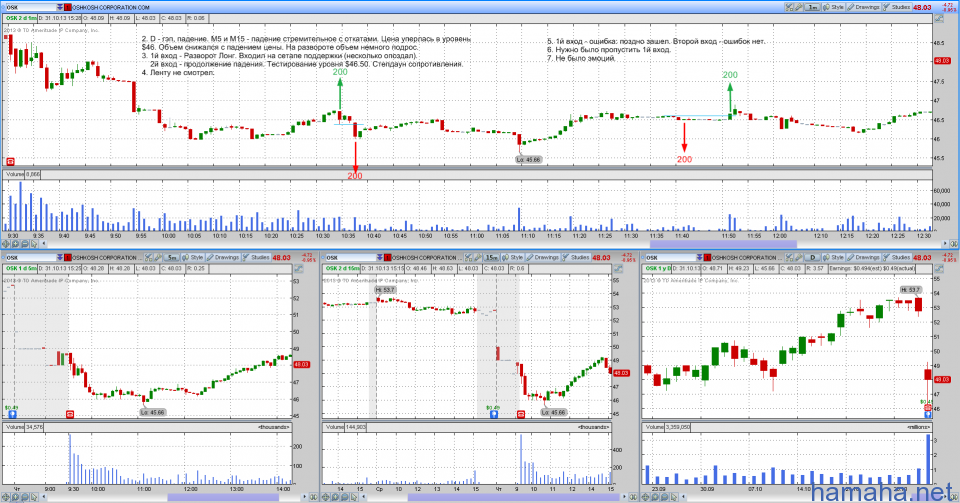Click the red link-color box on the 5m chart
Viewport: 960px width, 503px height.
pos(67,258)
